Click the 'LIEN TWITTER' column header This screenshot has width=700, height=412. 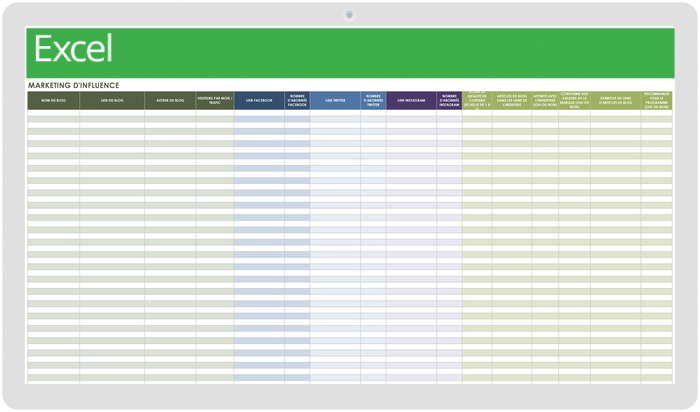[x=335, y=100]
